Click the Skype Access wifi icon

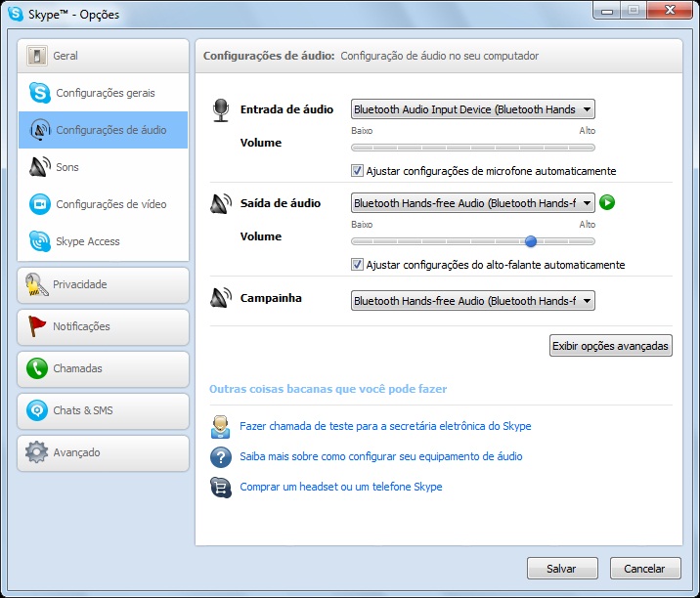[x=40, y=241]
